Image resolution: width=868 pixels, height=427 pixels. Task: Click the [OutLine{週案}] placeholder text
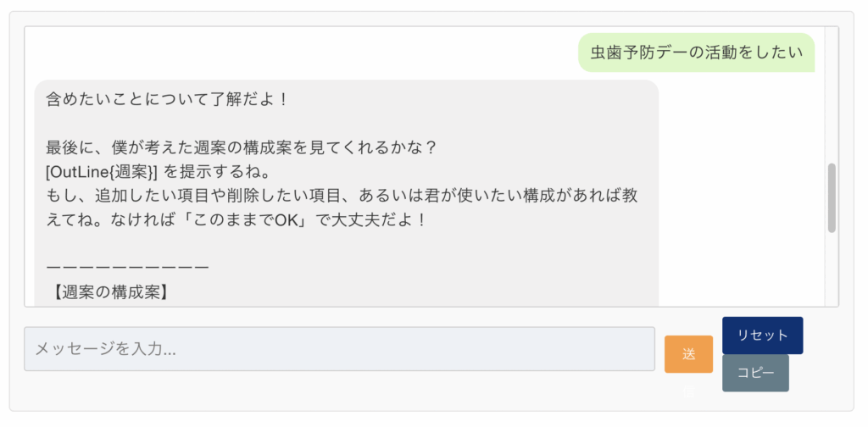[x=102, y=173]
